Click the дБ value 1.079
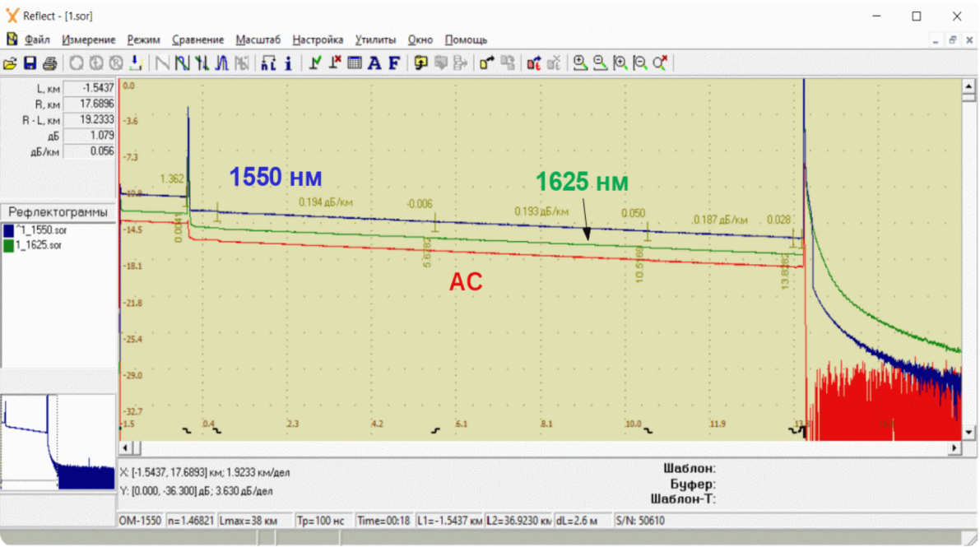Screen dimensions: 980x547 tap(90, 136)
